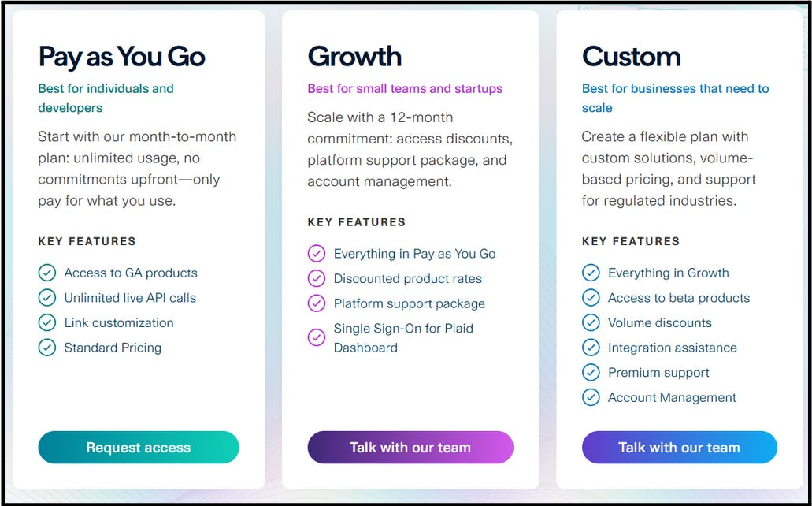Screen dimensions: 812x506
Task: Click blue checkmark beside Volume discounts
Action: click(x=591, y=322)
